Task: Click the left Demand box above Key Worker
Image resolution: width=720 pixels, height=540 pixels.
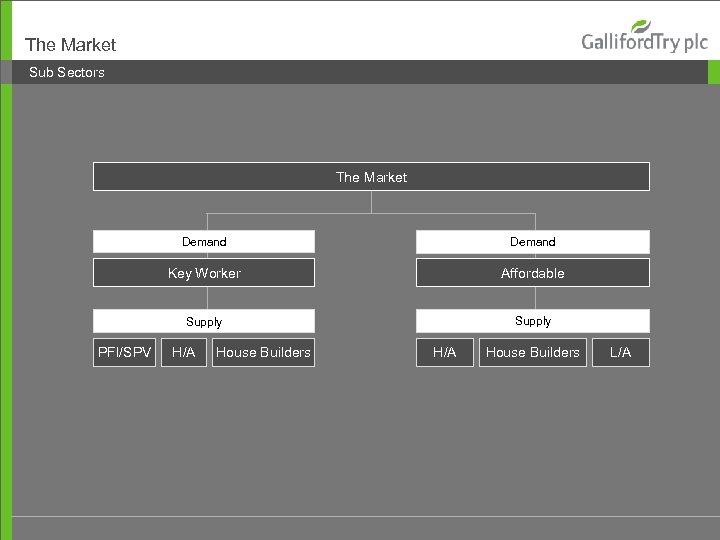Action: (x=204, y=242)
